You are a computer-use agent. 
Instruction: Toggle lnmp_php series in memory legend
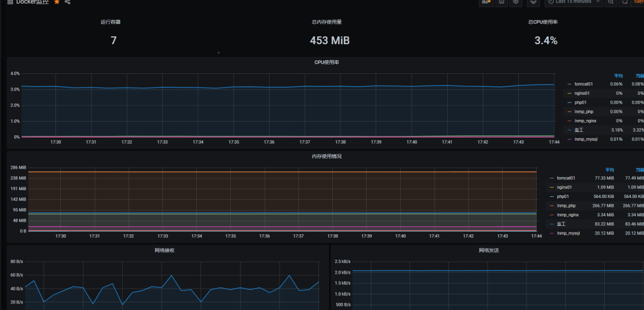[x=566, y=205]
